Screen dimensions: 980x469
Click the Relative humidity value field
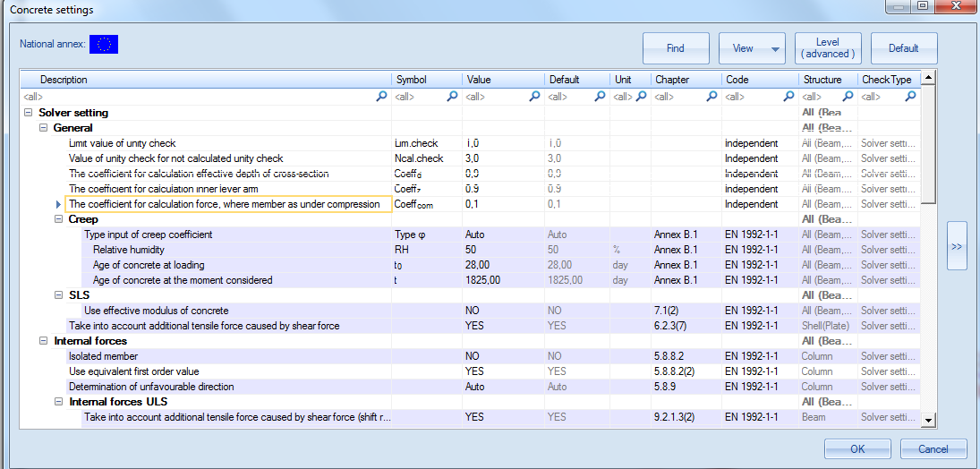click(503, 250)
